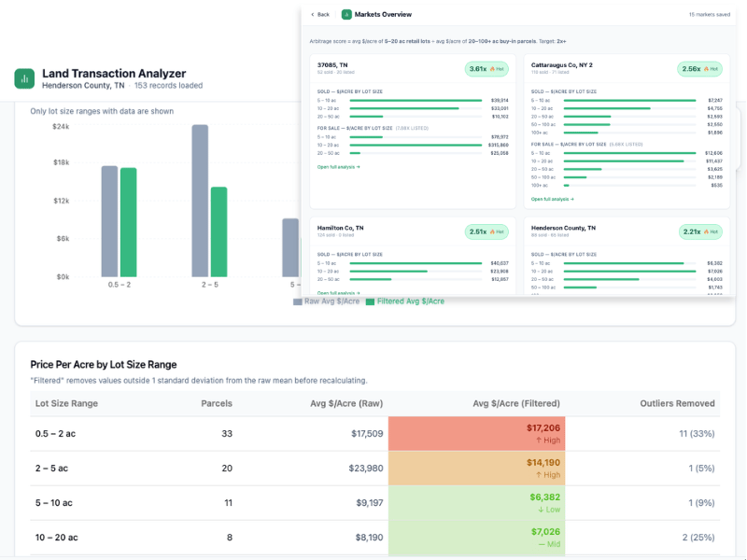Click the green Markets Overview icon
Viewport: 747px width, 560px height.
[x=346, y=15]
